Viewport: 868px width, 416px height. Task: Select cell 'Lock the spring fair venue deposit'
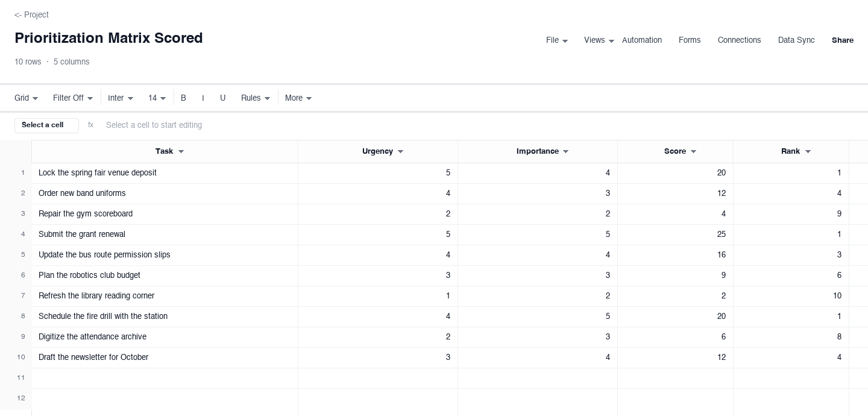point(165,173)
